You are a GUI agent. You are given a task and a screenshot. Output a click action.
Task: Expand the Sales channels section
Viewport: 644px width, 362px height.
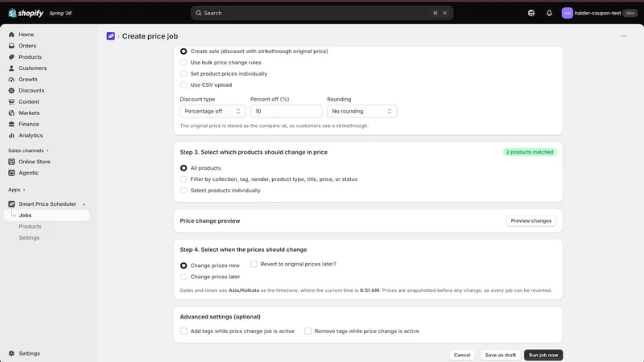coord(28,150)
